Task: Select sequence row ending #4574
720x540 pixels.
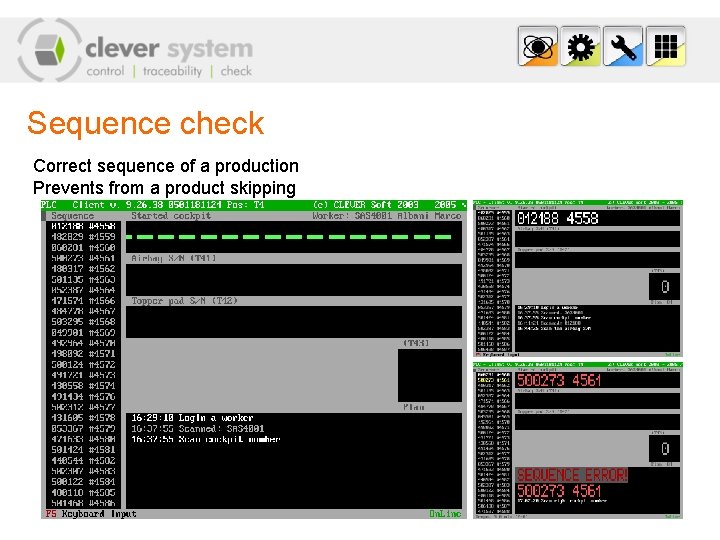Action: (83, 386)
